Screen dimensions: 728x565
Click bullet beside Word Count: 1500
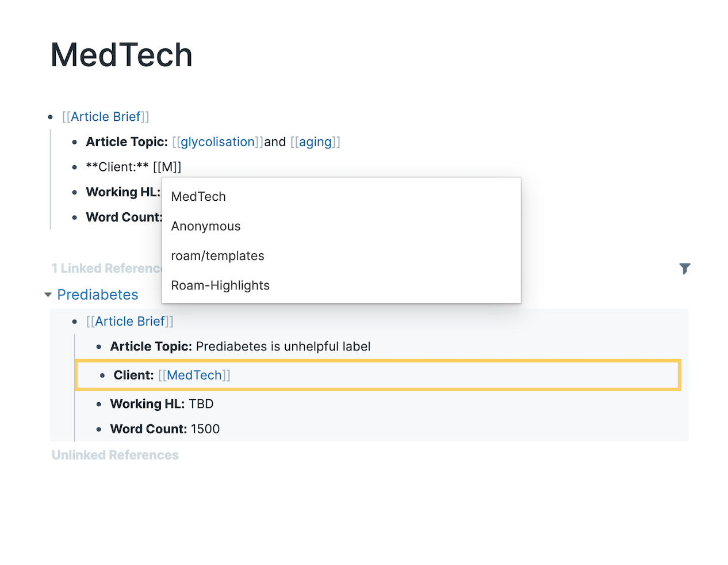pyautogui.click(x=99, y=430)
